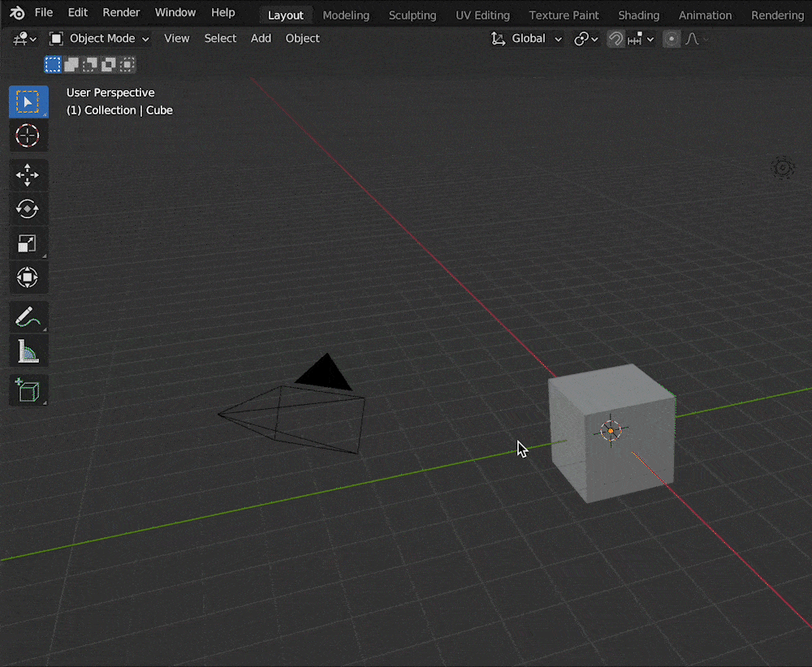Screen dimensions: 812x667
Task: Activate the Select Box tool
Action: (x=28, y=102)
